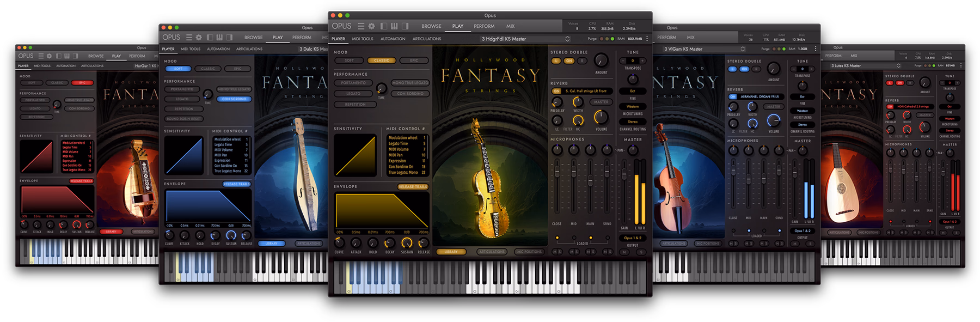Click the Reverb PREDELAY knob
This screenshot has width=980, height=322.
click(557, 102)
